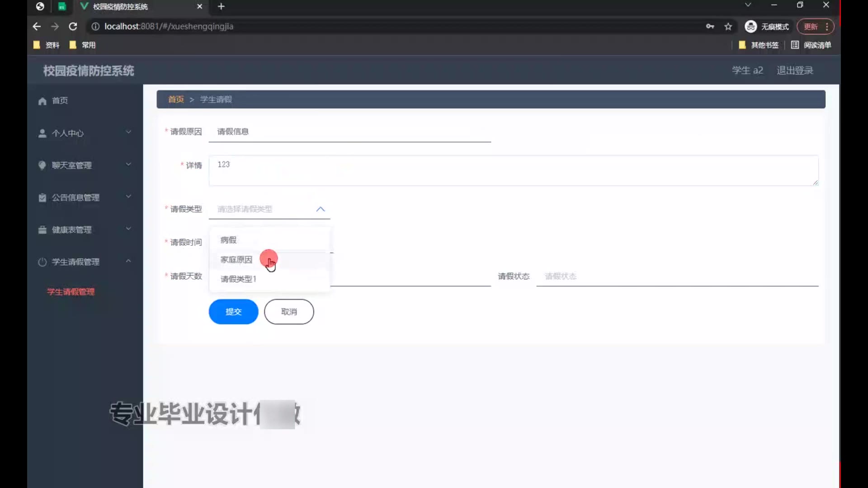
Task: Click the home icon beside 首页 in sidebar
Action: coord(42,101)
